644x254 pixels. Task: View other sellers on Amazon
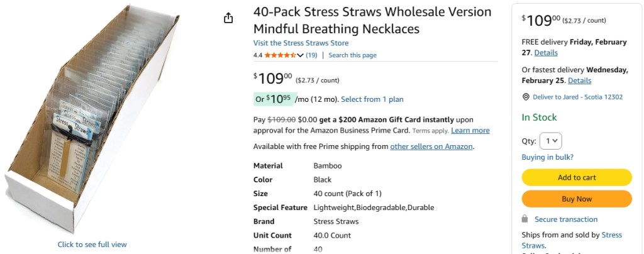coord(431,146)
